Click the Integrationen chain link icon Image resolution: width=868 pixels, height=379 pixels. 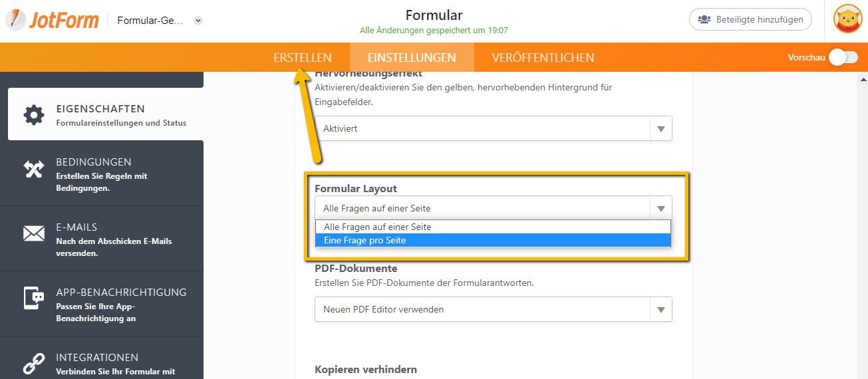pos(34,364)
